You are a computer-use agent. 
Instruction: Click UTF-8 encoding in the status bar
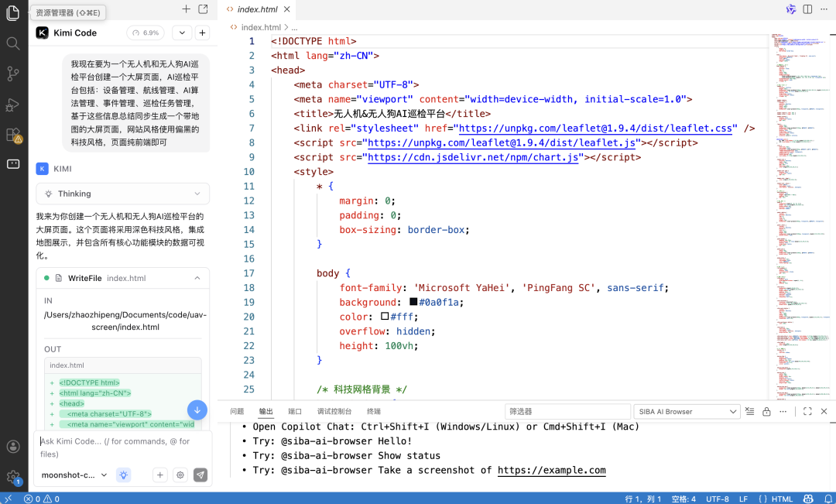(x=718, y=499)
